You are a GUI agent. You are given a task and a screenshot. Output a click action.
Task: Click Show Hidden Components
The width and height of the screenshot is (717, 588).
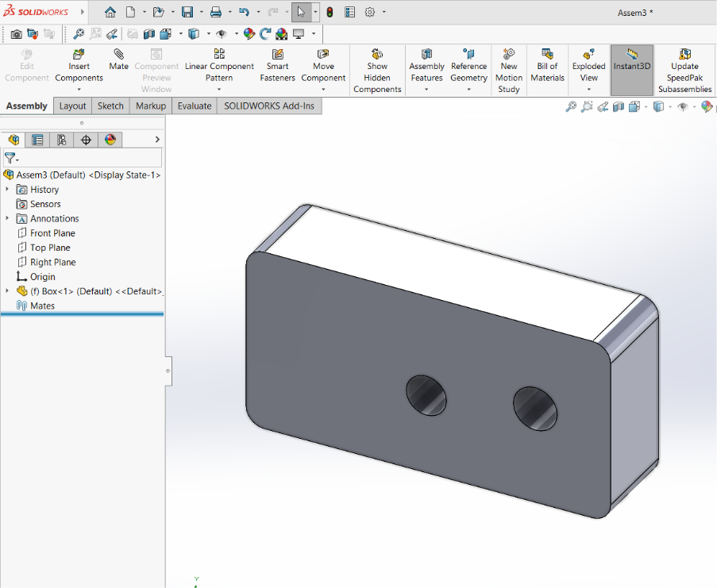coord(377,71)
